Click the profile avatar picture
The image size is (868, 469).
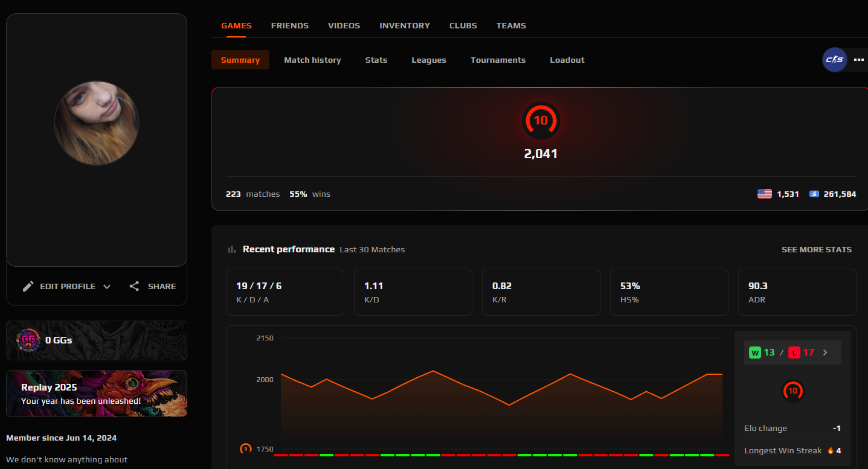point(96,123)
